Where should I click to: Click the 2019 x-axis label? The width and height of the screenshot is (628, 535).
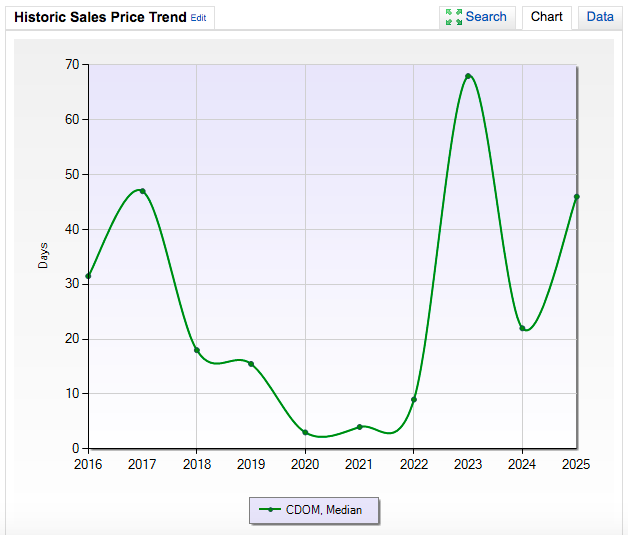pos(251,465)
